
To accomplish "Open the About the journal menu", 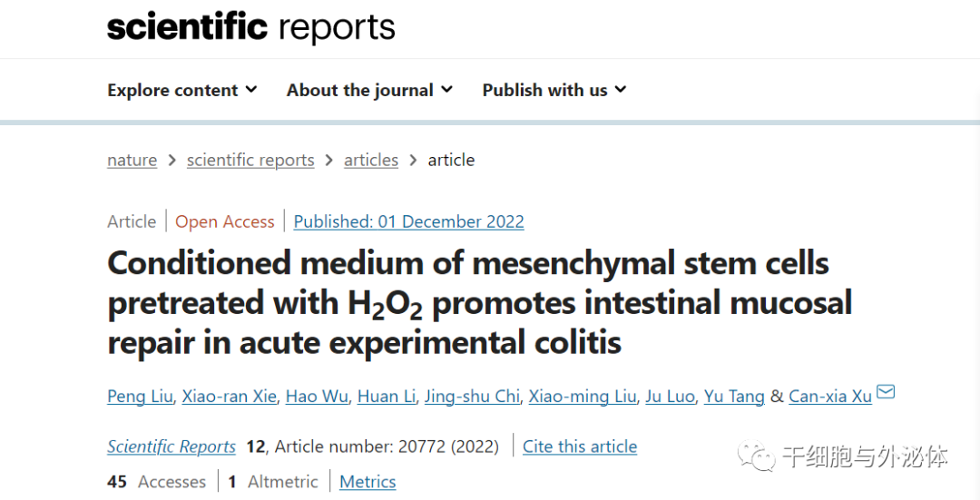I will click(369, 90).
